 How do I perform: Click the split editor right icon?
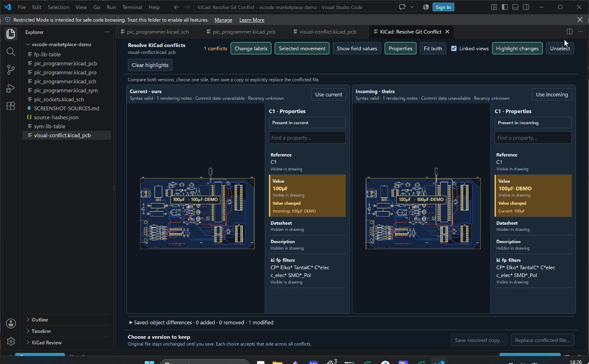tap(570, 31)
